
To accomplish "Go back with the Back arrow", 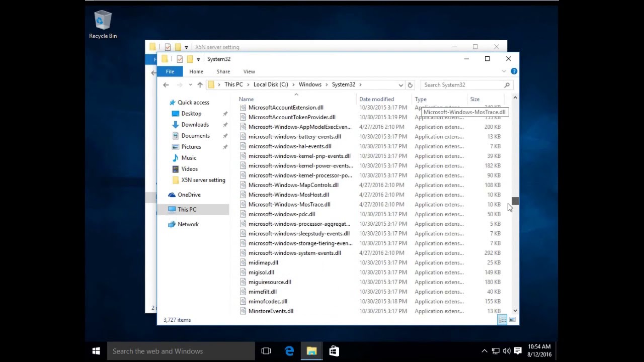I will click(x=166, y=85).
